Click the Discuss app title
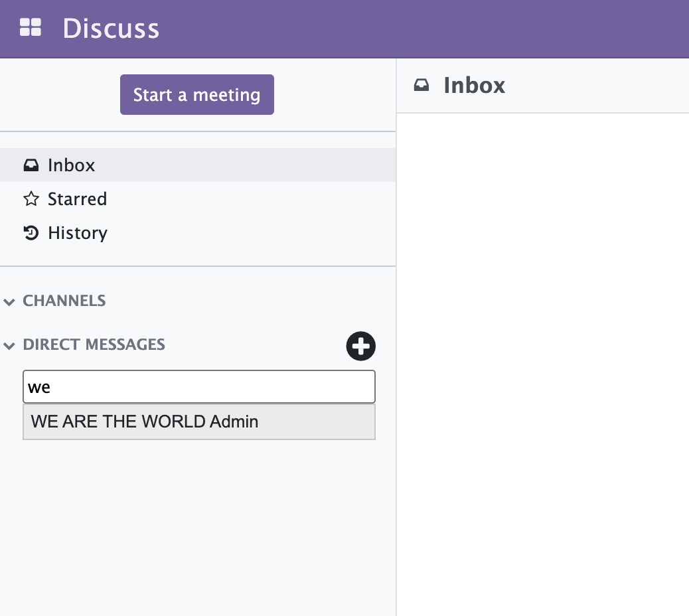 pos(111,29)
